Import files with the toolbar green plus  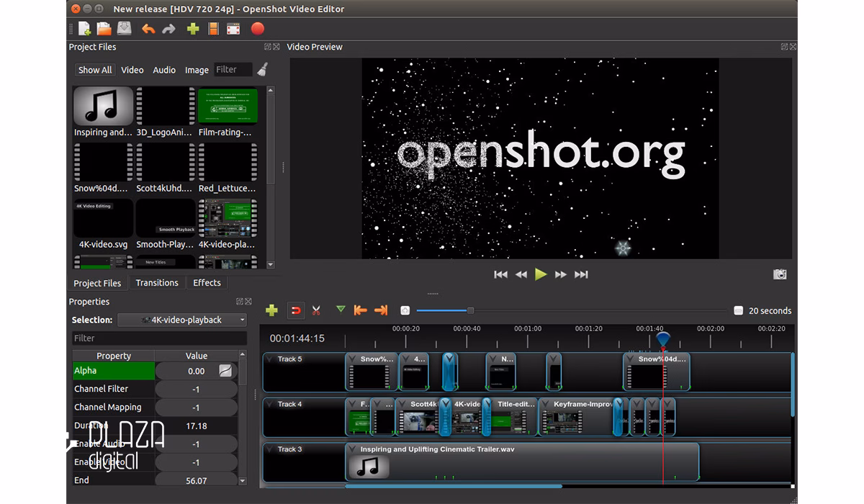193,29
